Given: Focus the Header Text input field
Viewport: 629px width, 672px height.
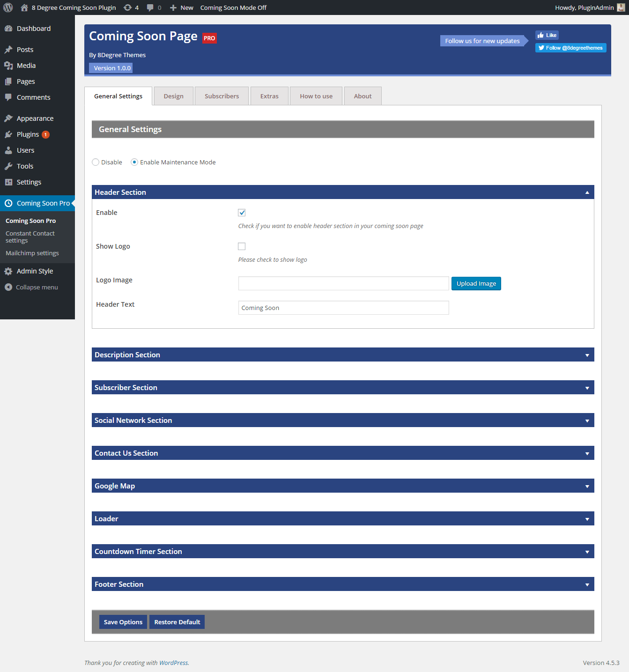Looking at the screenshot, I should (343, 308).
